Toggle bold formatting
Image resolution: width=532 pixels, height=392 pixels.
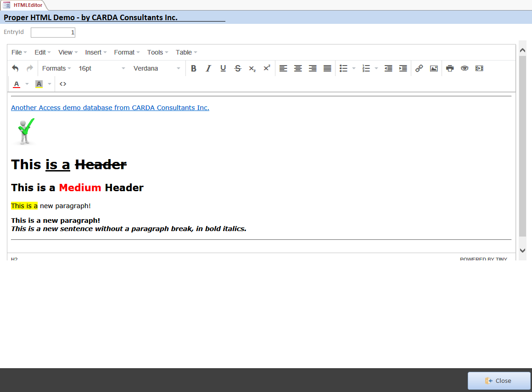pos(193,68)
